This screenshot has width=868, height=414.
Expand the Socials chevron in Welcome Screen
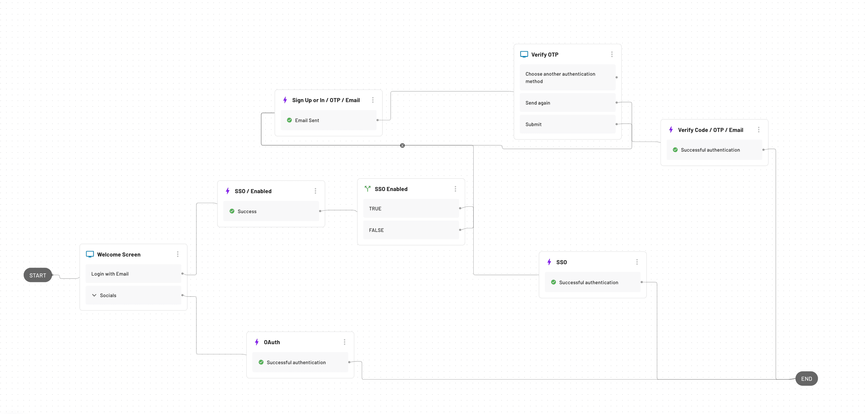tap(94, 295)
